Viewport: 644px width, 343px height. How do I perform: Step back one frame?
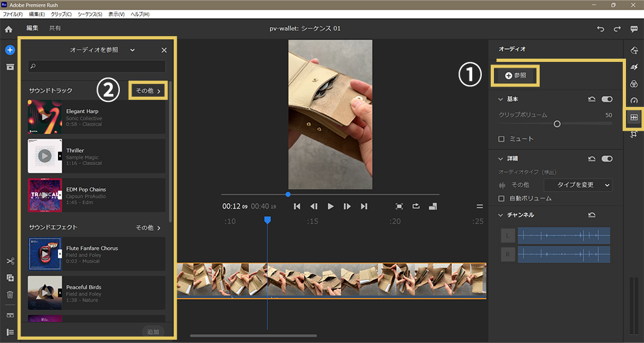click(x=314, y=206)
